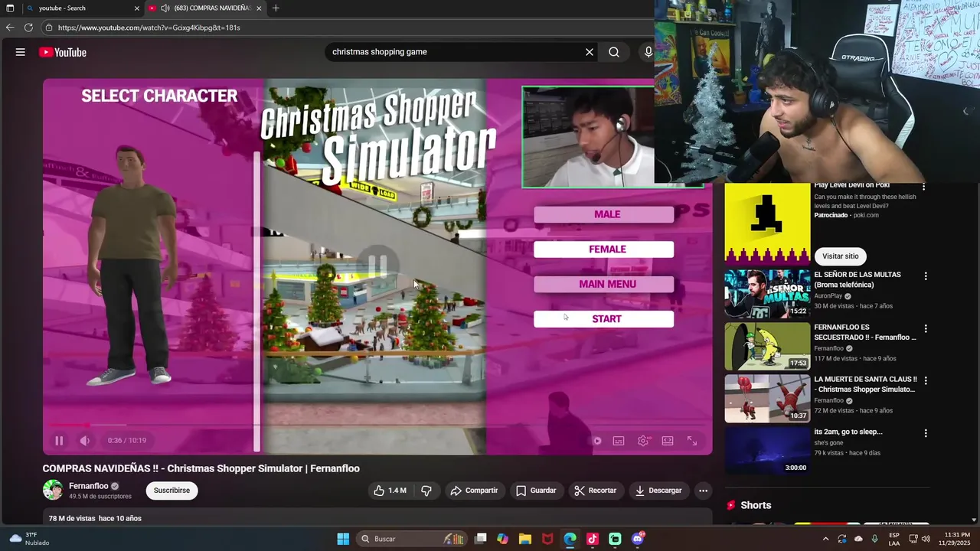980x551 pixels.
Task: Open player settings gear
Action: coord(643,441)
